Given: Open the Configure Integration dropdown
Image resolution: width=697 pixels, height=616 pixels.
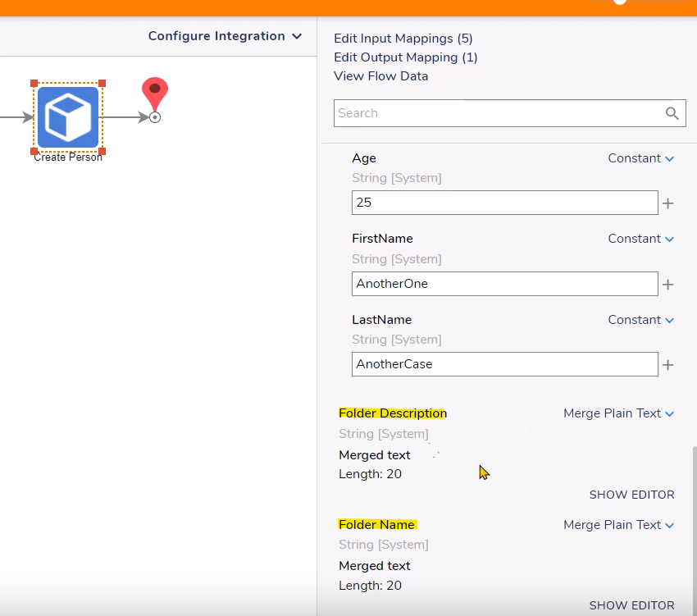Looking at the screenshot, I should (225, 36).
